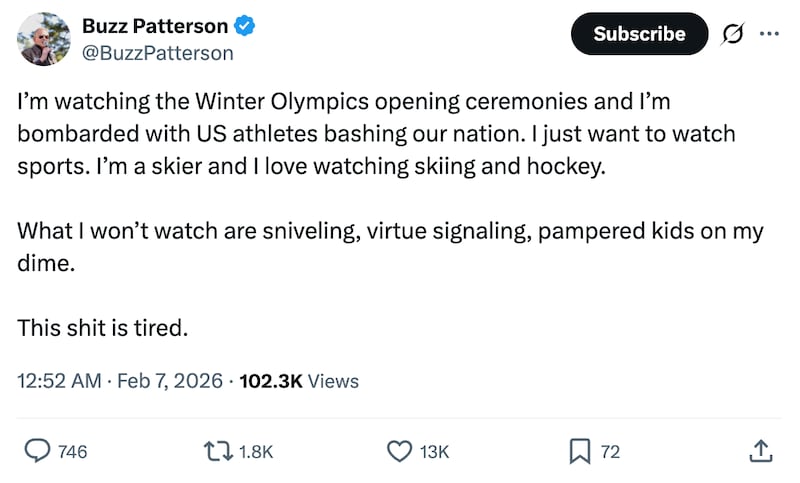Click the 1.8K reposts count
The width and height of the screenshot is (800, 483).
pyautogui.click(x=257, y=452)
